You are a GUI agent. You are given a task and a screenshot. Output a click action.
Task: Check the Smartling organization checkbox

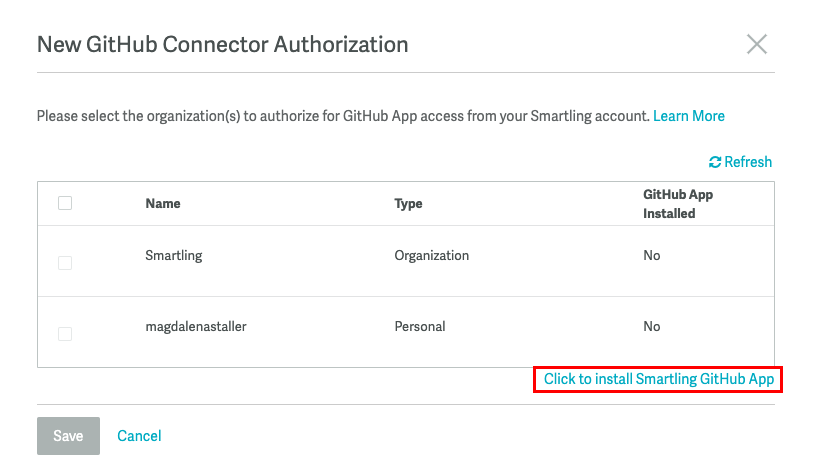point(65,263)
